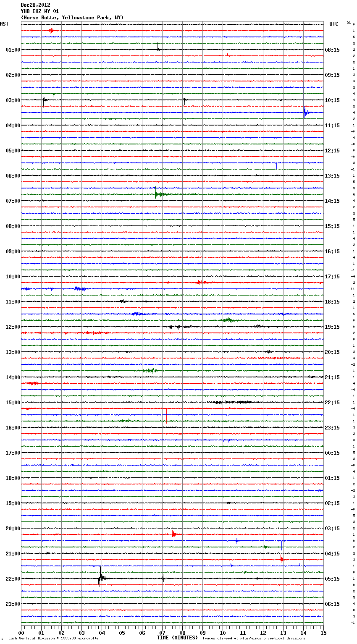
Task: Click the green seismic event above 07:00 row
Action: [x=157, y=194]
